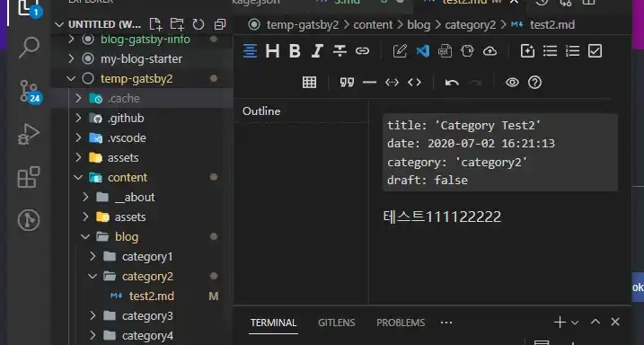
Task: Collapse the UNTITLED workspace section
Action: [59, 24]
